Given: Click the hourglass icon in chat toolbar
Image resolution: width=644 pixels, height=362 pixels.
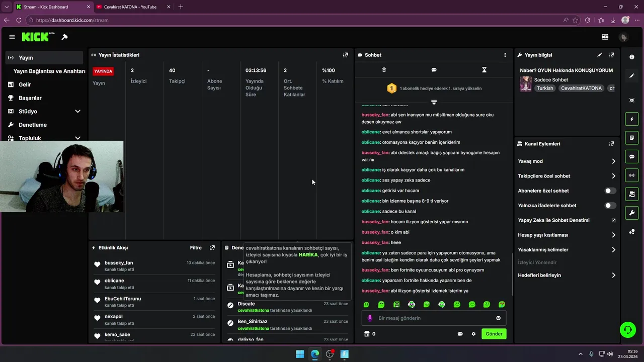Looking at the screenshot, I should point(484,70).
